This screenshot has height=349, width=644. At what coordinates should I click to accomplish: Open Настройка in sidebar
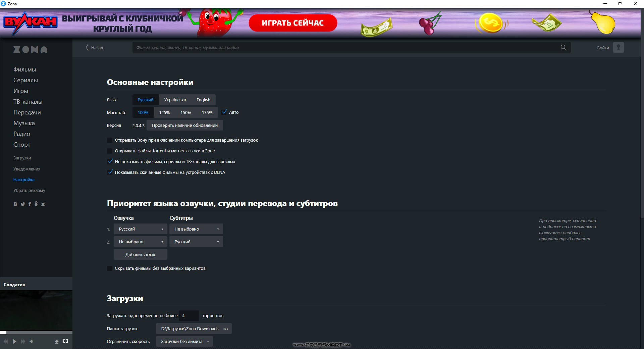point(24,180)
